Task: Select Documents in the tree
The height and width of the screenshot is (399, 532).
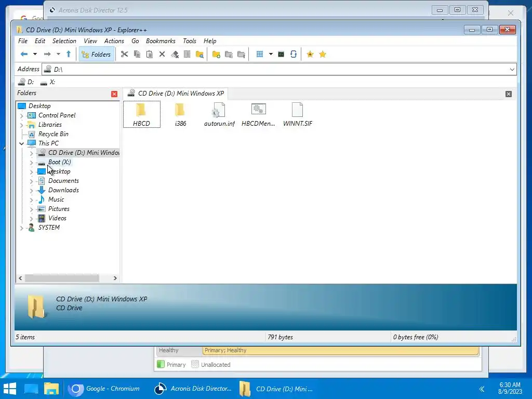Action: tap(63, 181)
